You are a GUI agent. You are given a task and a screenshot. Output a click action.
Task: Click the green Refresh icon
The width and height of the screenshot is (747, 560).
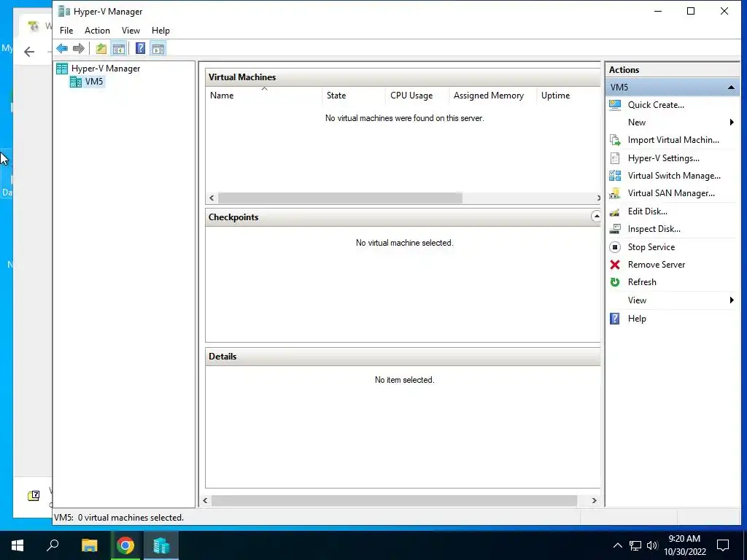pyautogui.click(x=615, y=282)
